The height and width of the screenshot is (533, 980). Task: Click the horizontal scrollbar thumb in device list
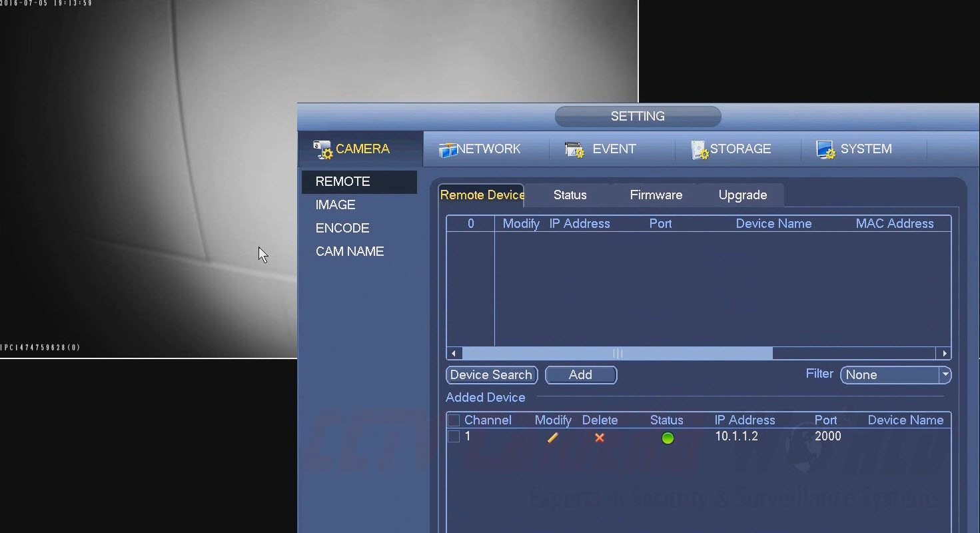pyautogui.click(x=617, y=353)
